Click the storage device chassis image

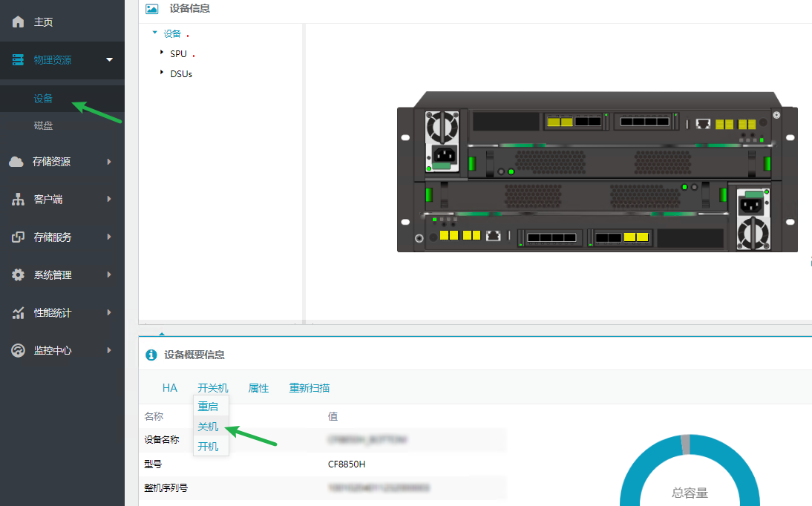(x=597, y=172)
